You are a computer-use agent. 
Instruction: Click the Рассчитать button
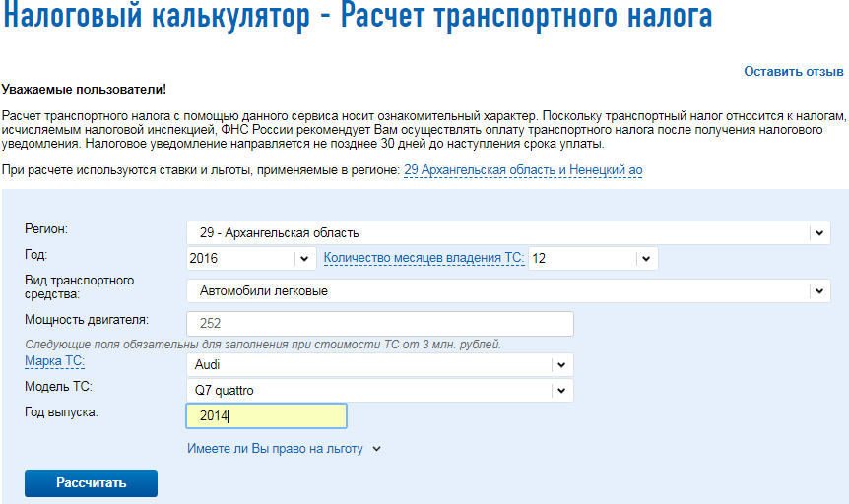tap(91, 483)
